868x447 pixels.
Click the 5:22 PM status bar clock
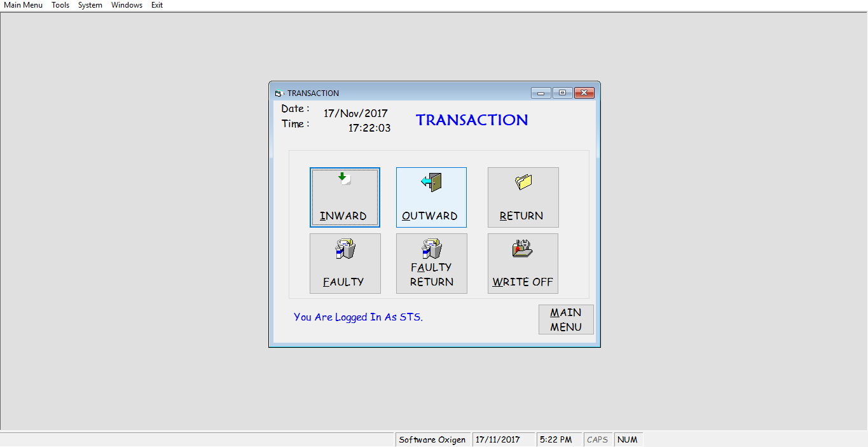(x=556, y=439)
